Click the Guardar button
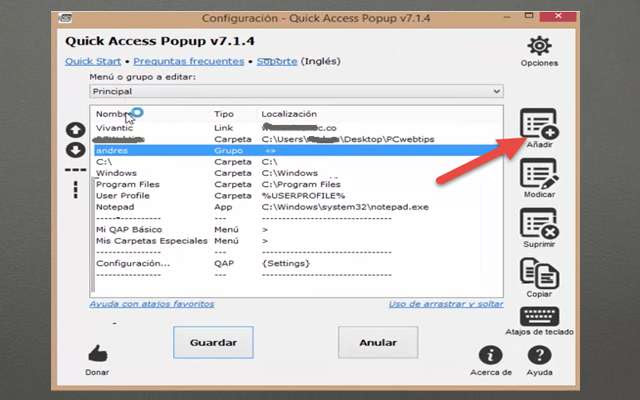The height and width of the screenshot is (400, 640). point(213,342)
